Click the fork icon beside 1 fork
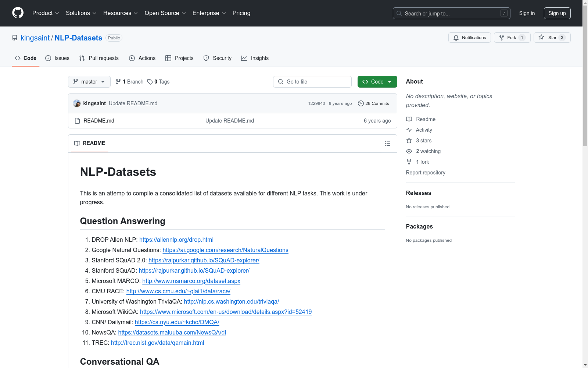The width and height of the screenshot is (588, 368). [409, 162]
